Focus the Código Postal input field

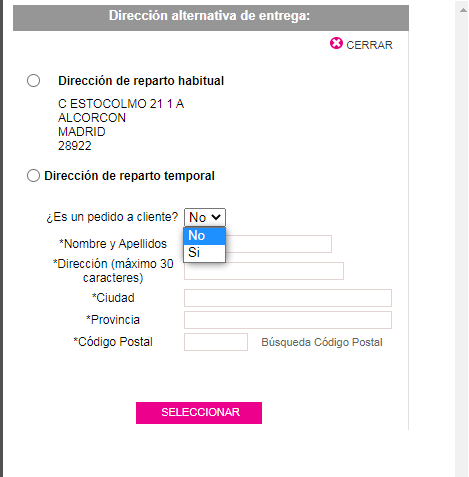pos(216,342)
